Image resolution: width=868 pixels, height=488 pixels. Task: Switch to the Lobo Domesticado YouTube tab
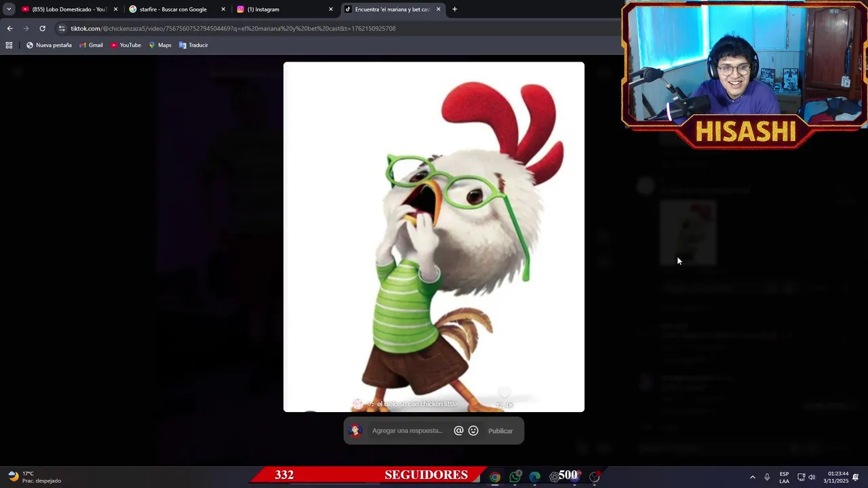click(68, 9)
